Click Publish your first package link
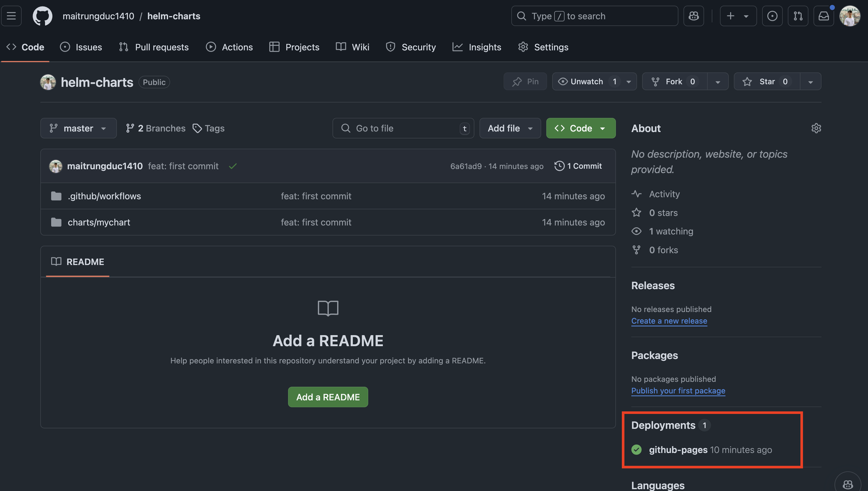Screen dimensions: 868x491 coord(678,391)
